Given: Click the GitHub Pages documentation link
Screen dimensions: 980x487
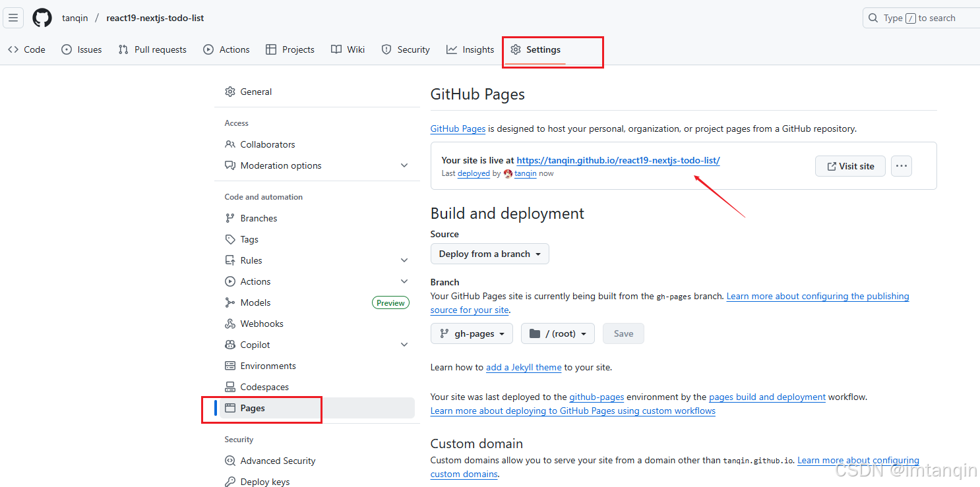Looking at the screenshot, I should click(458, 129).
